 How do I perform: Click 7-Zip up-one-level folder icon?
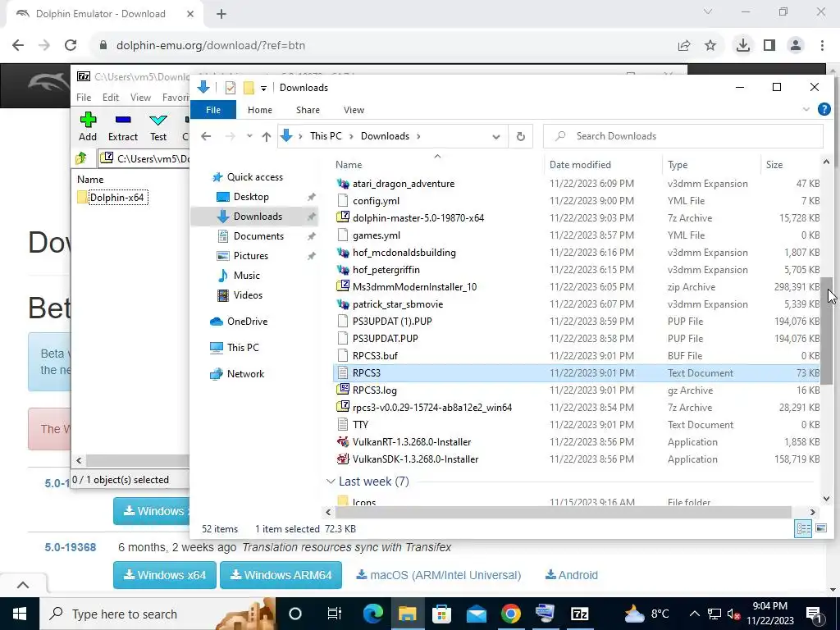(81, 158)
